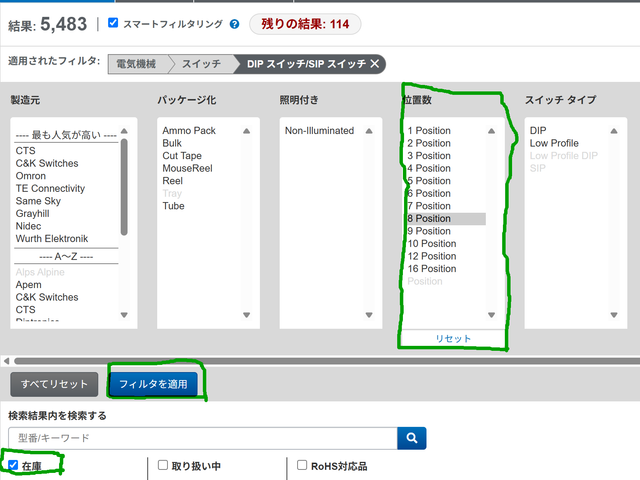640x480 pixels.
Task: Click the position count list up arrow
Action: (x=491, y=131)
